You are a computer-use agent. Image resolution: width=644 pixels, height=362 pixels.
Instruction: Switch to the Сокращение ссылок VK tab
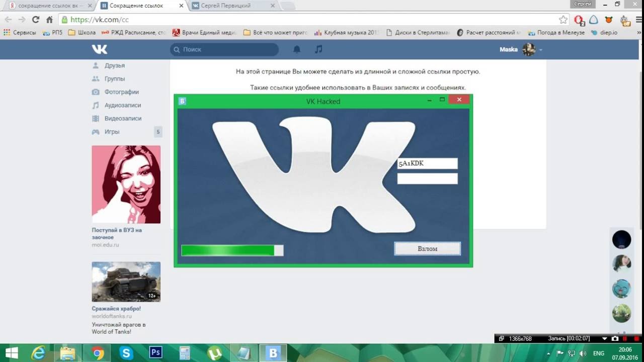point(142,6)
